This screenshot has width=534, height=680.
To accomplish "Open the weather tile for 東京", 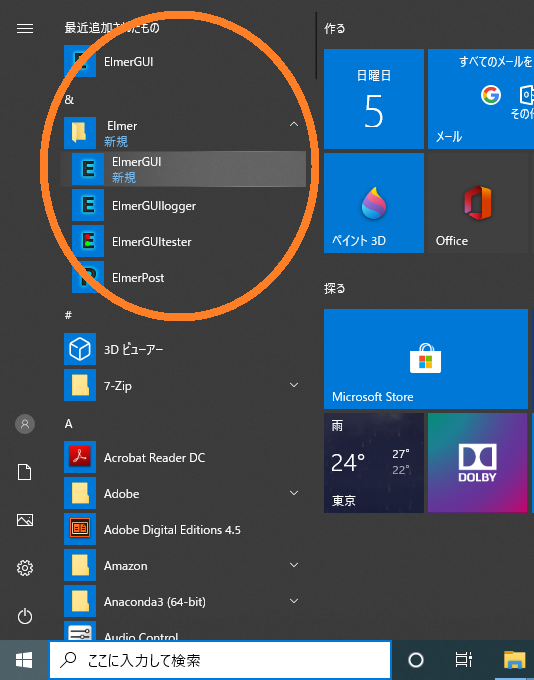I will tap(373, 463).
